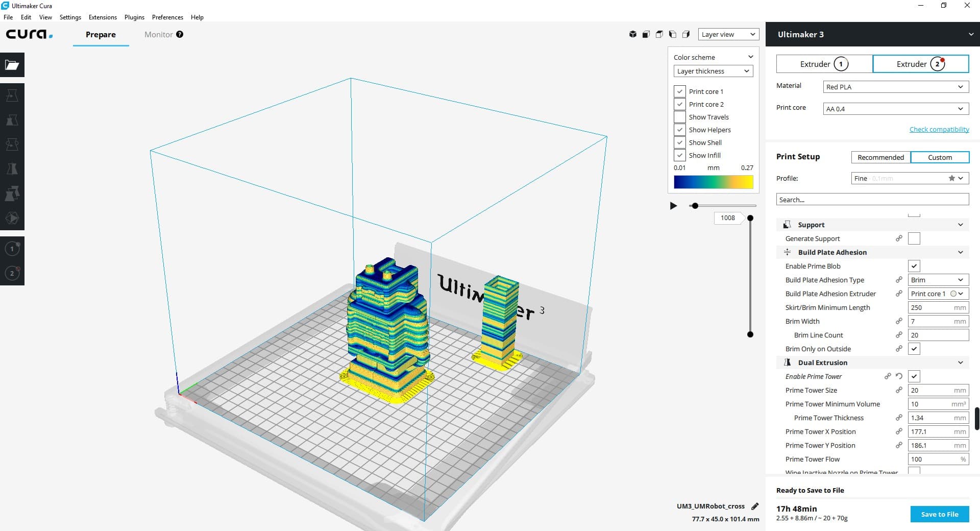Open the Plugins menu
Screen dimensions: 980x531
134,17
